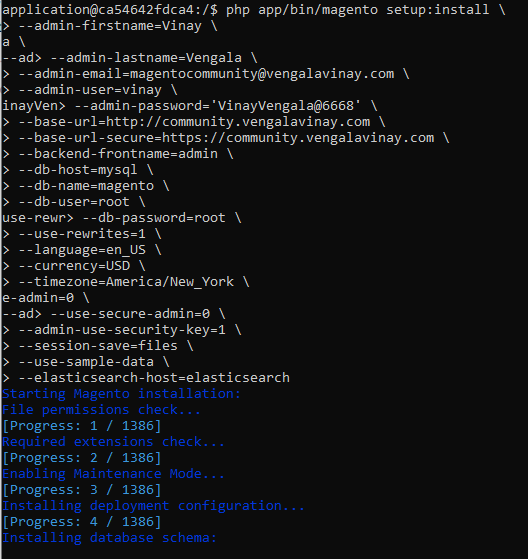Click the --currency=USD option

point(74,266)
